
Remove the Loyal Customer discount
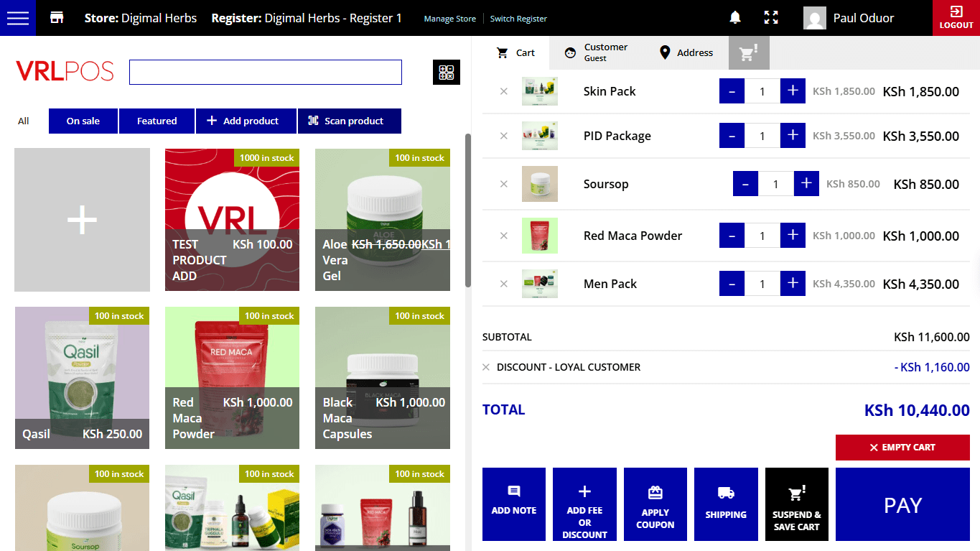click(x=486, y=367)
